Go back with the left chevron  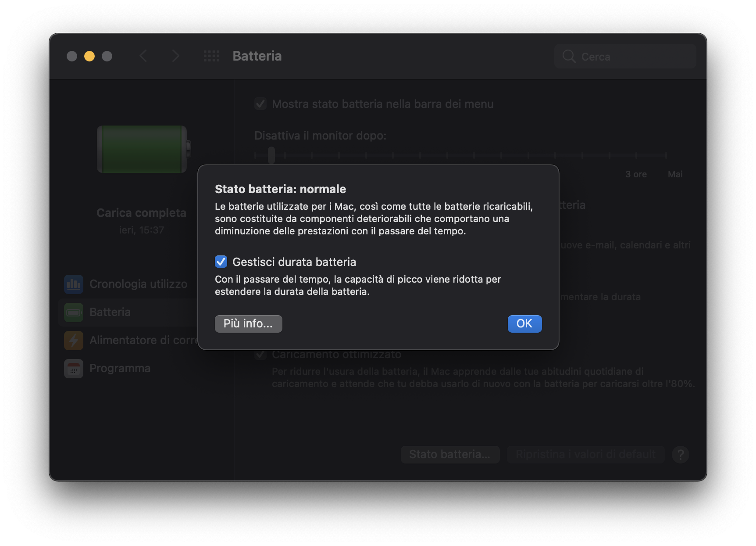tap(143, 56)
